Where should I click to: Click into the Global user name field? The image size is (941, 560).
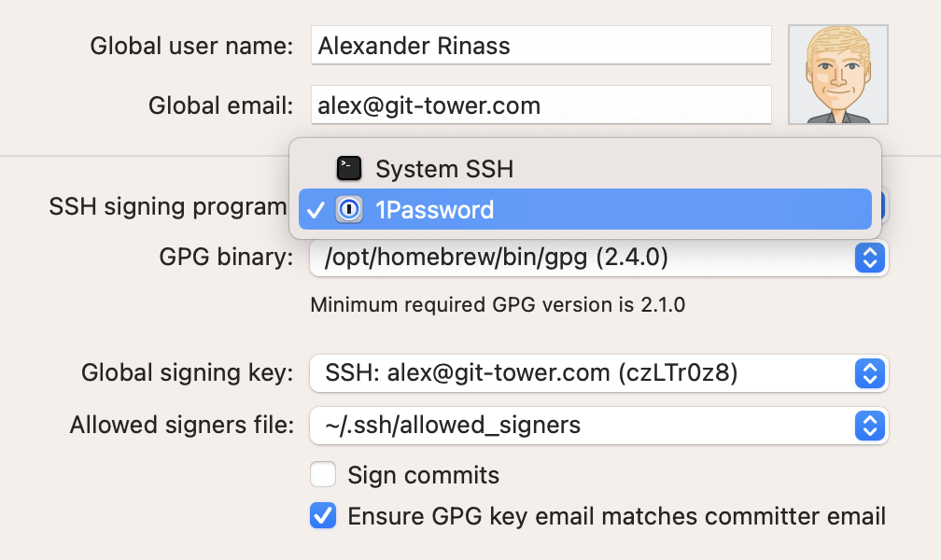541,46
